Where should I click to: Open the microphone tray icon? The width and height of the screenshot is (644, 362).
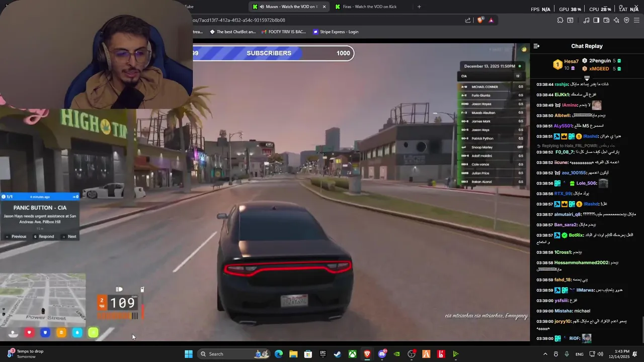tap(567, 354)
